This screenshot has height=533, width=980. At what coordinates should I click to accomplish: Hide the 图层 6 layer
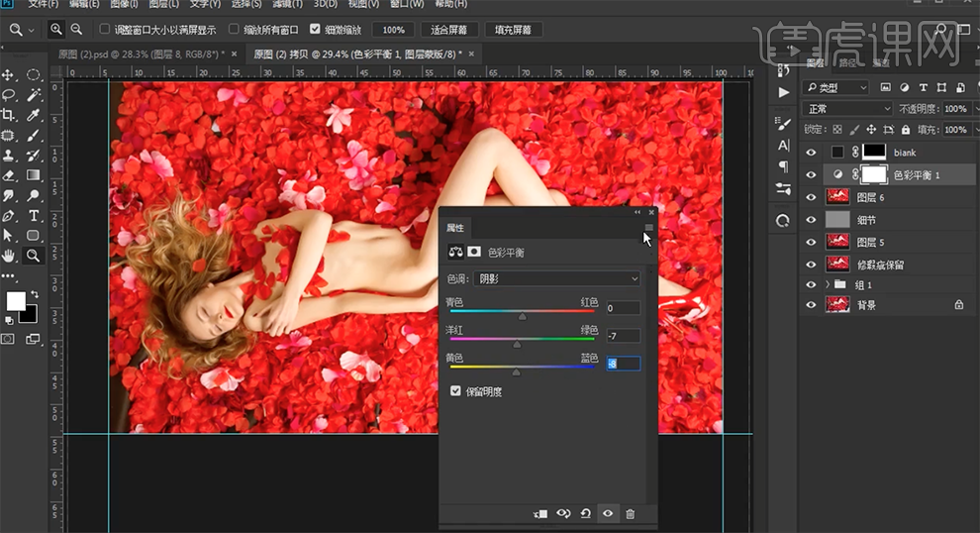[x=812, y=198]
